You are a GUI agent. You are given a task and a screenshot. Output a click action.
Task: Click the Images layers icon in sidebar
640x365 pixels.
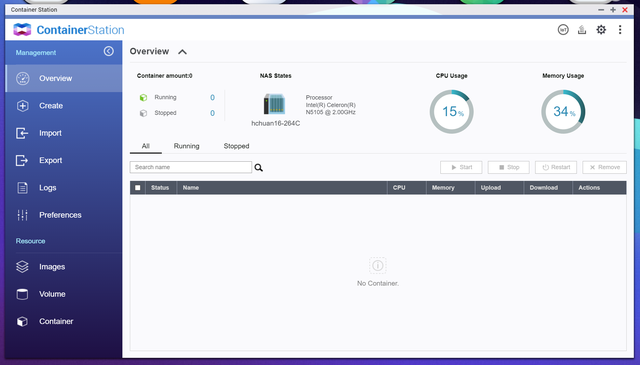[22, 267]
